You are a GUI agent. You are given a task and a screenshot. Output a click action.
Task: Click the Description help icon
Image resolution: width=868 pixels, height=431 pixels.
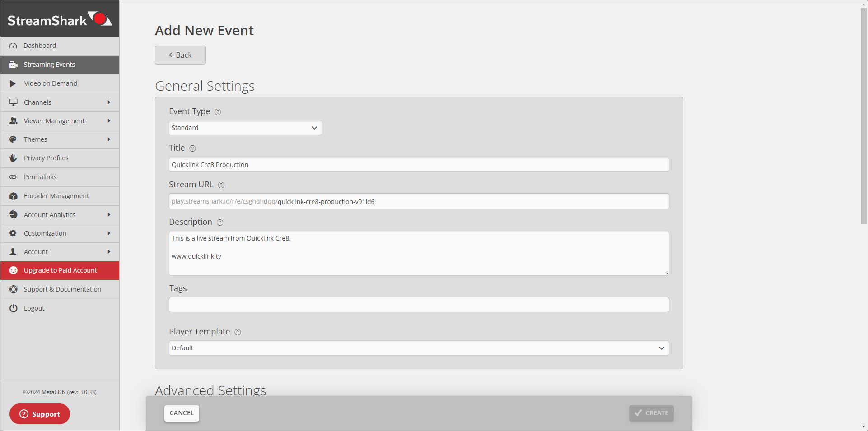pyautogui.click(x=220, y=222)
